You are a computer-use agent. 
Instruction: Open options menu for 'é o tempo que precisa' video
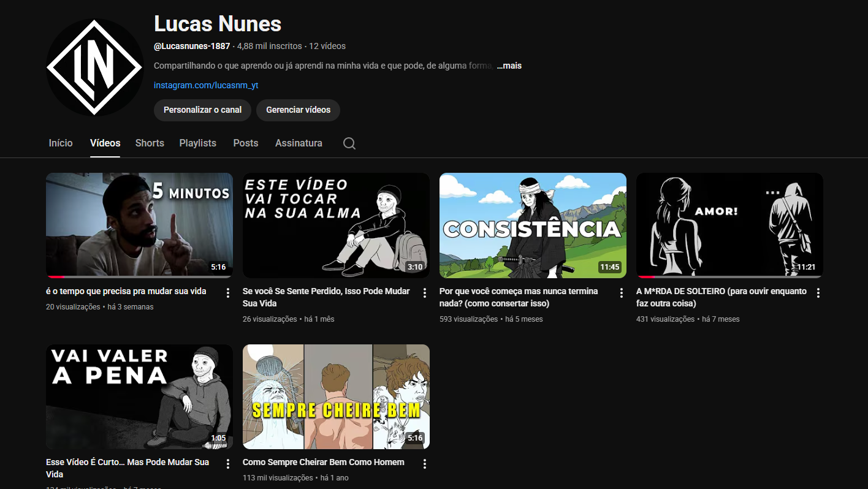point(228,293)
